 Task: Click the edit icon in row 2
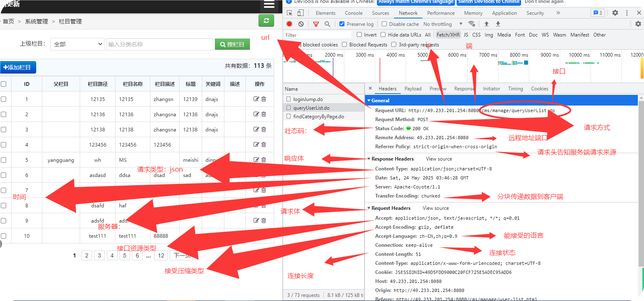click(256, 114)
